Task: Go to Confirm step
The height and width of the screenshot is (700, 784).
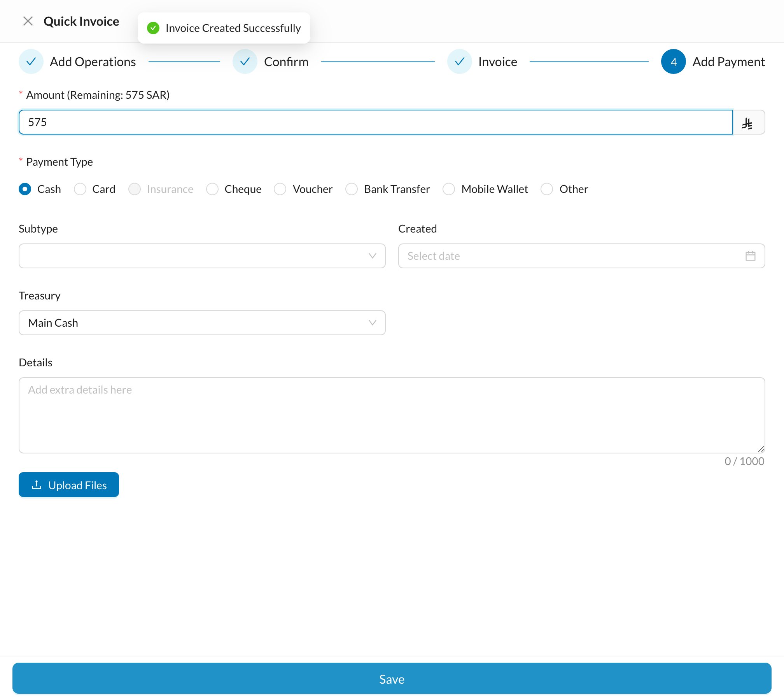Action: coord(286,61)
